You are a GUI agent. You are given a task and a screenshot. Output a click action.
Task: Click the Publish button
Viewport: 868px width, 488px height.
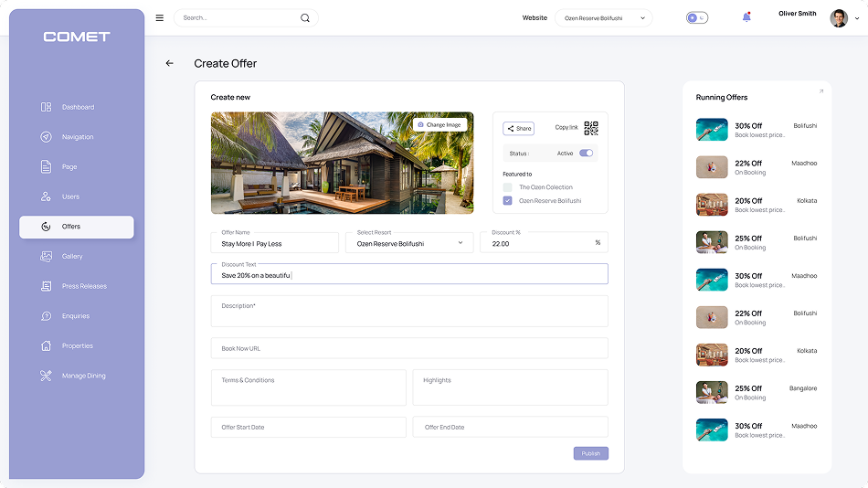click(x=590, y=453)
